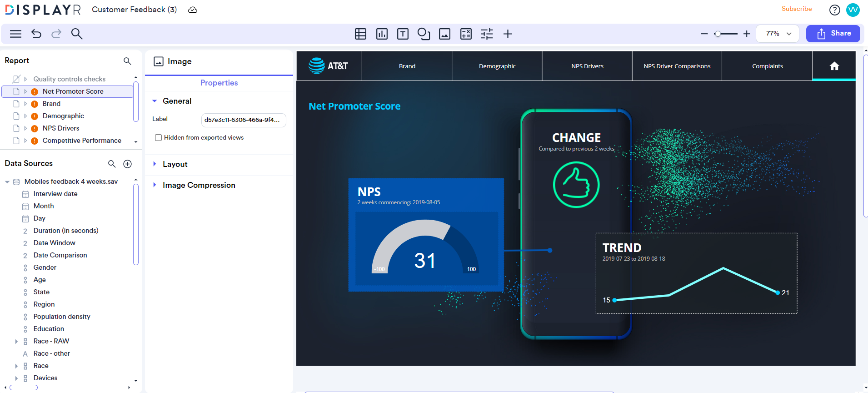868x393 pixels.
Task: Adjust the zoom slider handle
Action: click(717, 34)
